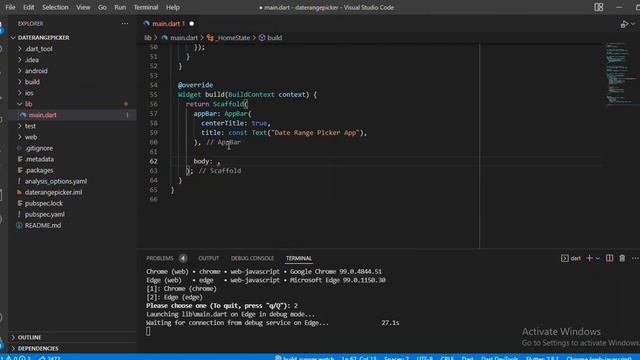The image size is (640, 360).
Task: Expand the android folder
Action: 36,71
